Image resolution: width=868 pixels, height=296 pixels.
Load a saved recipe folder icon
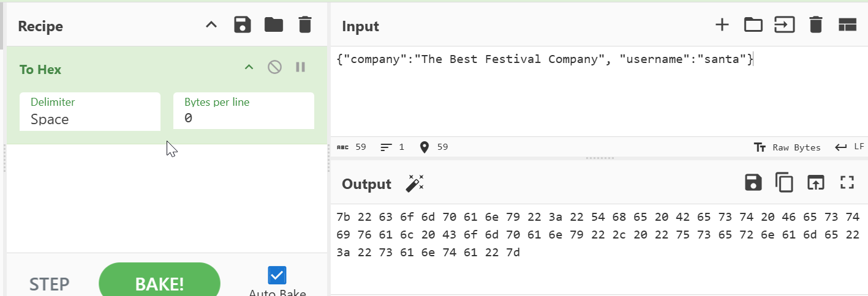click(x=274, y=25)
